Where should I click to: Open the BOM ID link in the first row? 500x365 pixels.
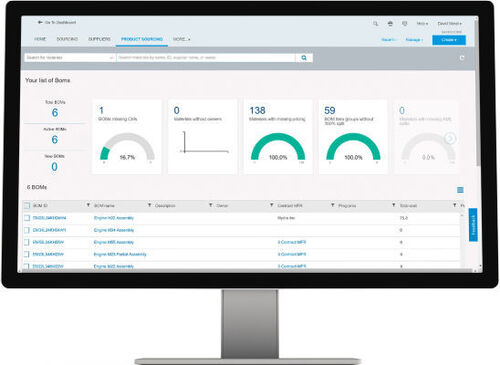click(x=49, y=218)
